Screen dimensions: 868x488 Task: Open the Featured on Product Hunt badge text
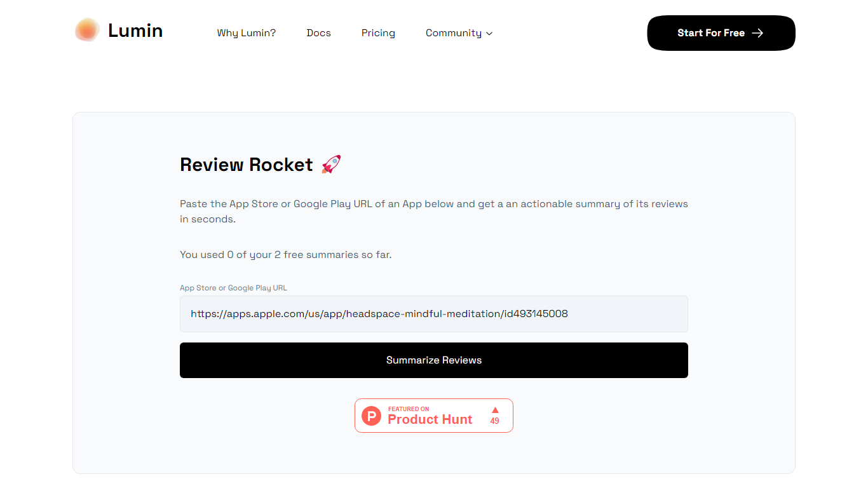pyautogui.click(x=430, y=416)
